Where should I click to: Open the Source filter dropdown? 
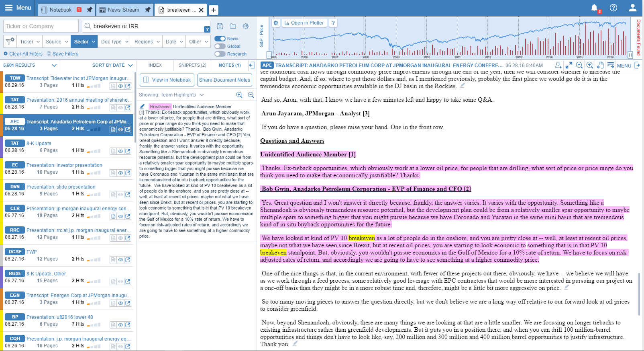[56, 41]
